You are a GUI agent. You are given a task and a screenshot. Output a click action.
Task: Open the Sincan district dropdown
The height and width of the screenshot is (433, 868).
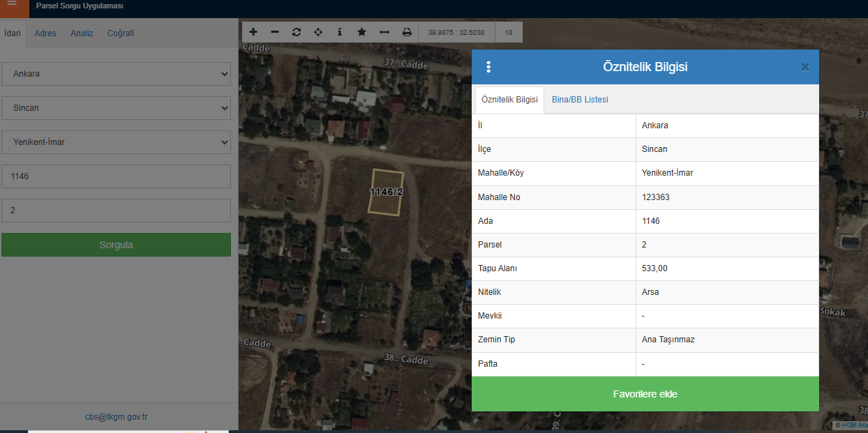point(116,108)
